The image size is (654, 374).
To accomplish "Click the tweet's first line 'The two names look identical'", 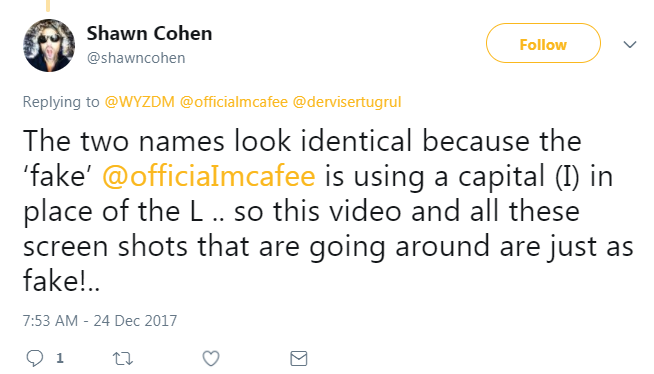I will click(217, 141).
